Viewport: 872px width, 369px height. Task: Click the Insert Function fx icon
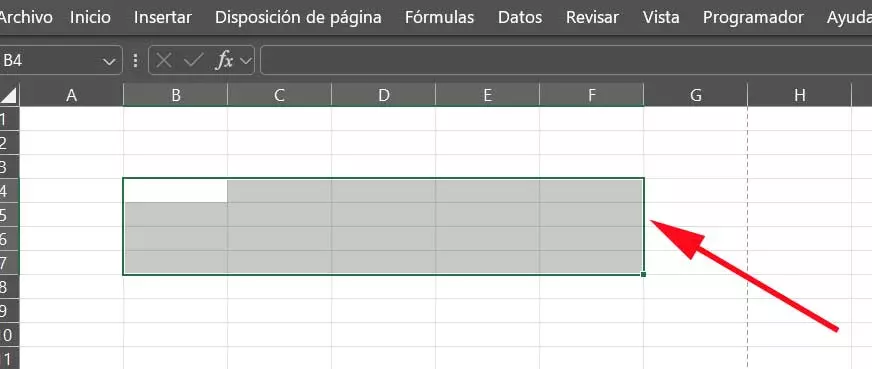pos(224,61)
